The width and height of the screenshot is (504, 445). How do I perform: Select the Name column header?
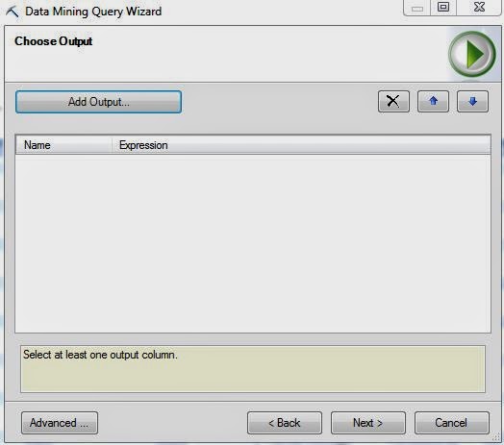coord(63,145)
